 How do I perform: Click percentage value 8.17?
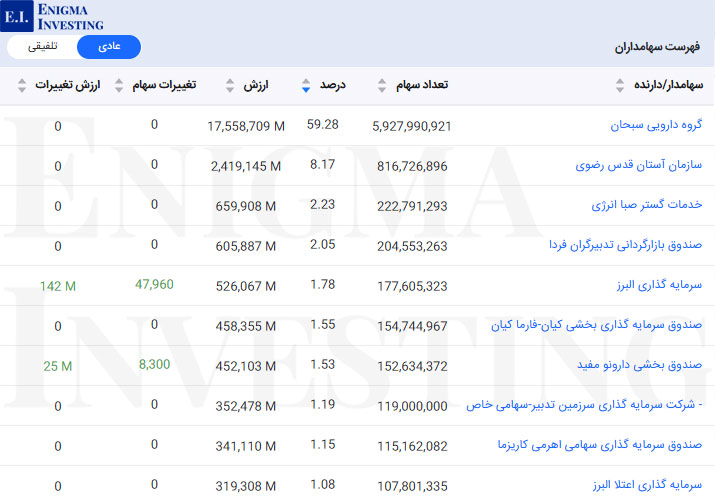[x=322, y=165]
